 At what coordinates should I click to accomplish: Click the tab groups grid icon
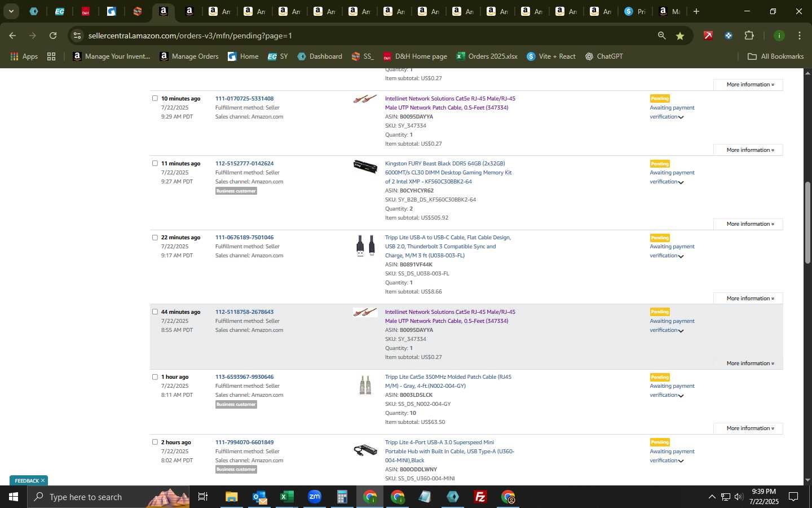pyautogui.click(x=51, y=56)
